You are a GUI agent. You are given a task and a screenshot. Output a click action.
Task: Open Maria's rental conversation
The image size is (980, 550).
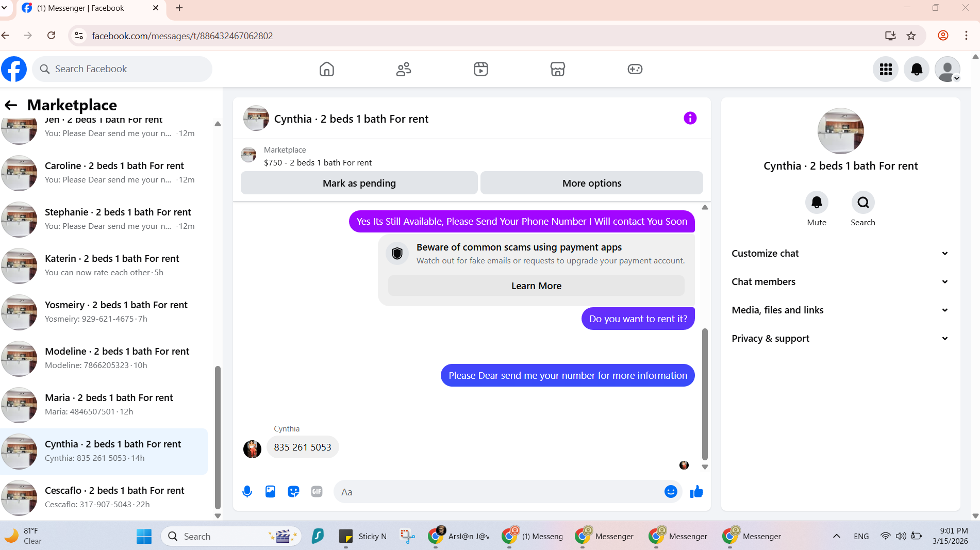point(104,405)
